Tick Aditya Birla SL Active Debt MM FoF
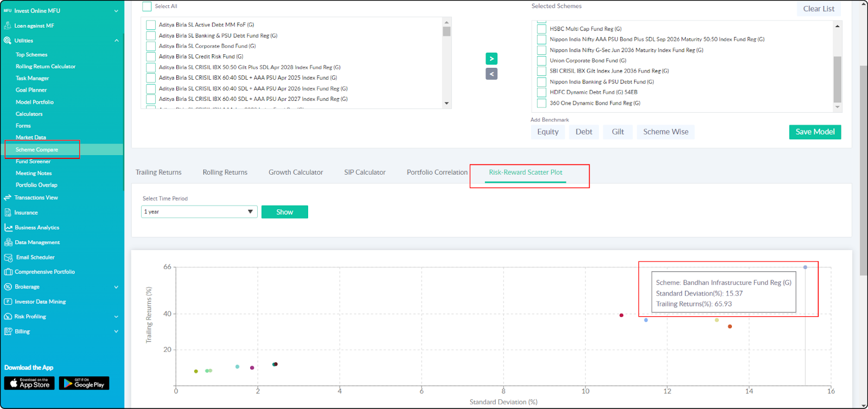Screen dimensions: 868x409 [x=151, y=25]
